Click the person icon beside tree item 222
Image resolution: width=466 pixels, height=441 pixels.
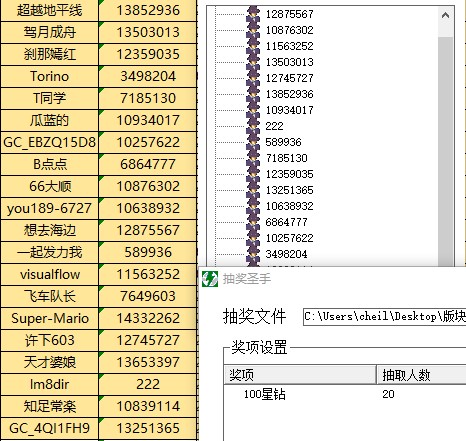click(x=253, y=126)
